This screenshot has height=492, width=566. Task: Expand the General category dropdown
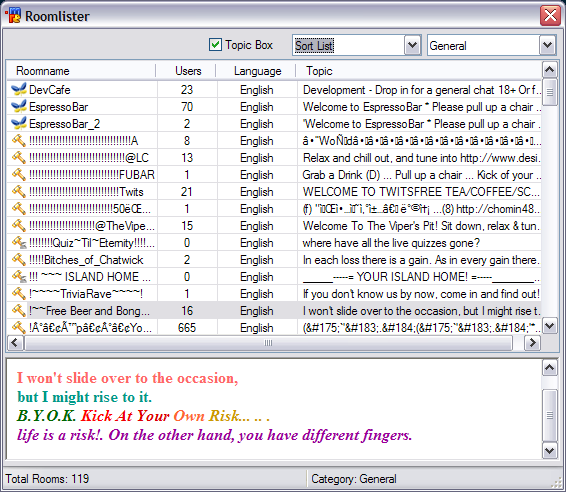click(x=547, y=45)
